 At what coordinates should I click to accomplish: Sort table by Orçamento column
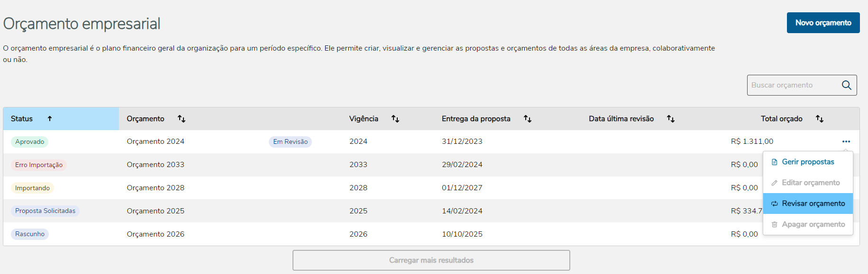click(x=182, y=119)
